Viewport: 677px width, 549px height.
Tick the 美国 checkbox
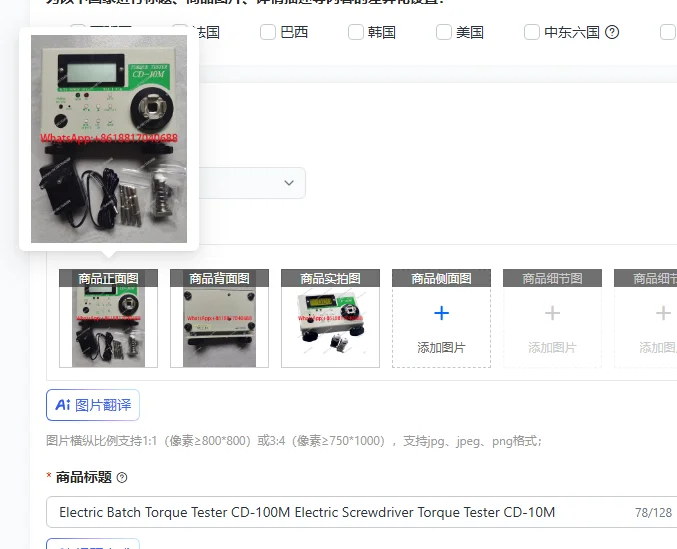tap(444, 32)
